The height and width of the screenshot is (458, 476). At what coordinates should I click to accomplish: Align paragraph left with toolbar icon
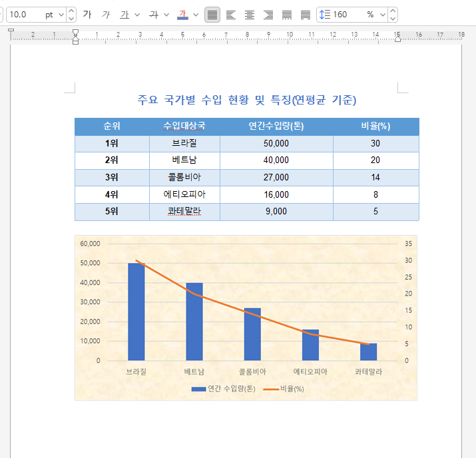pyautogui.click(x=231, y=15)
